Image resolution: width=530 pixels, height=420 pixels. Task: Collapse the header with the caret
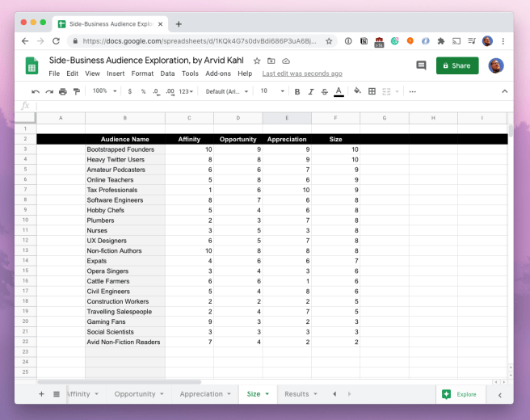point(505,91)
